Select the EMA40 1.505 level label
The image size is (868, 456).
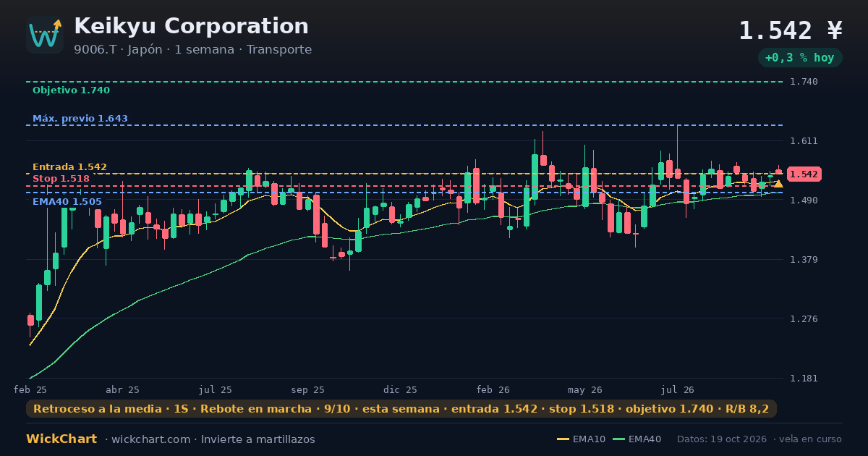[x=67, y=202]
